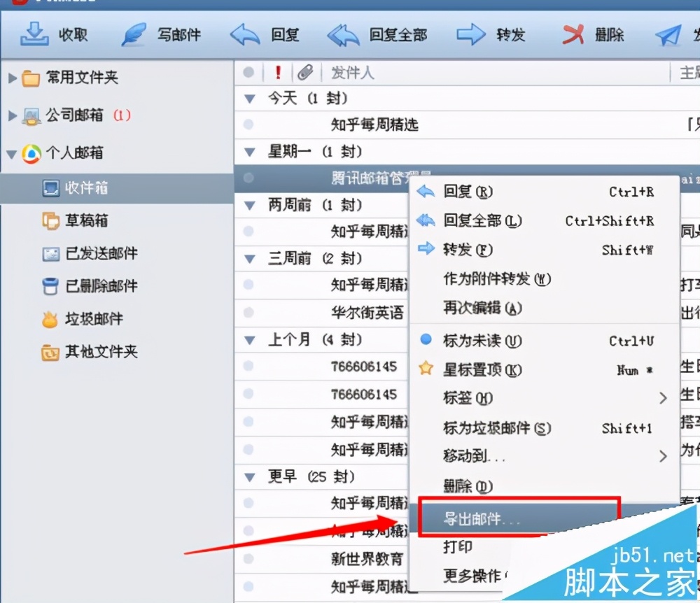Open the 草稿箱 folder label

[87, 220]
